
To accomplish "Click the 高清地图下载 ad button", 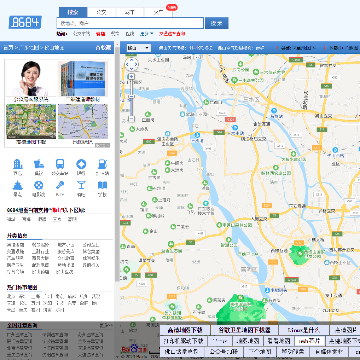I will click(185, 330).
